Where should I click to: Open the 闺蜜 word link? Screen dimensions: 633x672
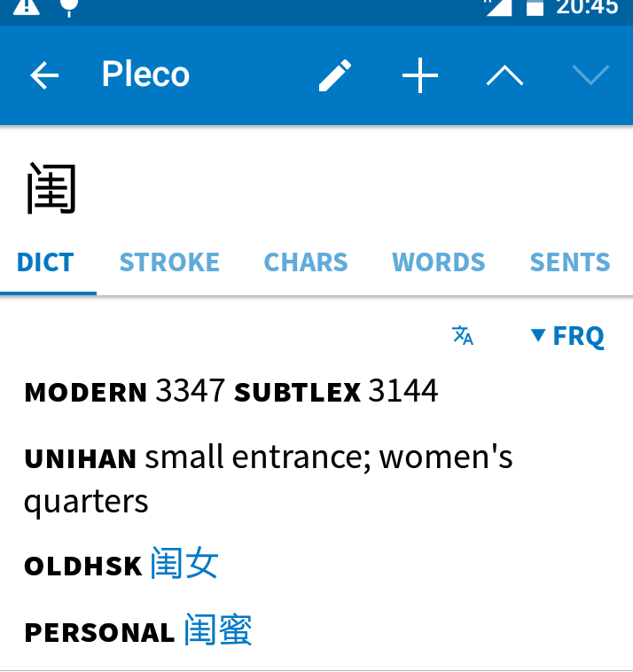pos(218,630)
